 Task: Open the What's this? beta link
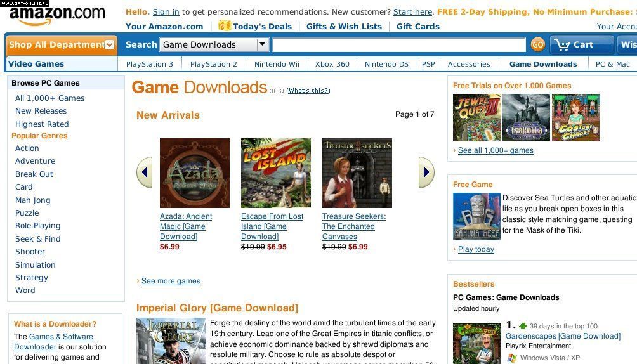(308, 90)
